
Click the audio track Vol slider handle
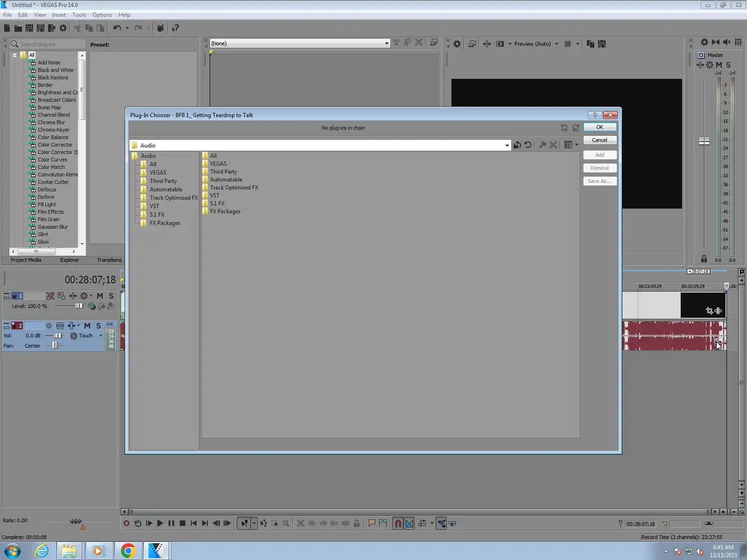click(57, 336)
